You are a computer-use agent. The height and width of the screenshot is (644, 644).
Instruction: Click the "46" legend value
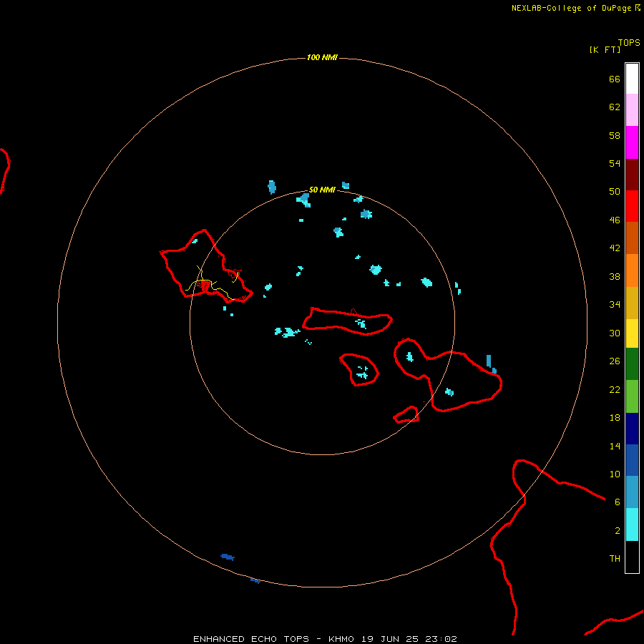(x=615, y=220)
